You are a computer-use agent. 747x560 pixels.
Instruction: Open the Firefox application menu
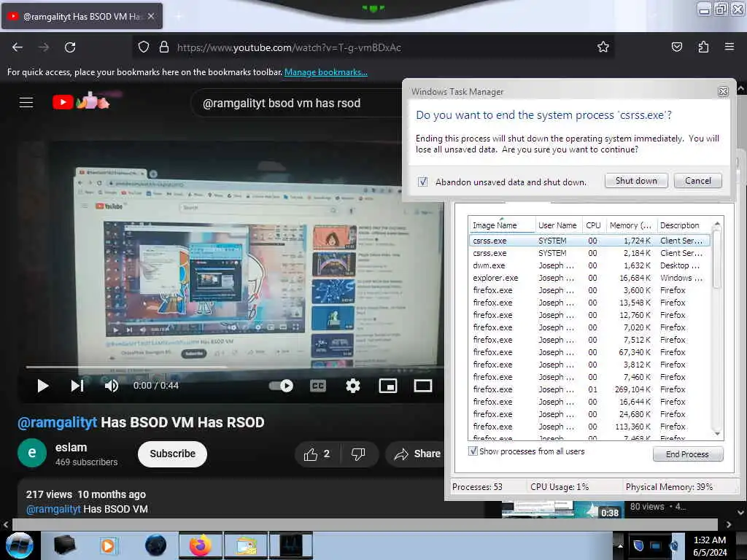point(729,47)
